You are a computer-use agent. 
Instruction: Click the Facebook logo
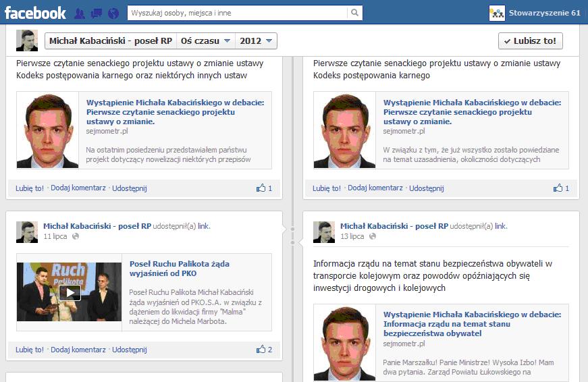(35, 13)
